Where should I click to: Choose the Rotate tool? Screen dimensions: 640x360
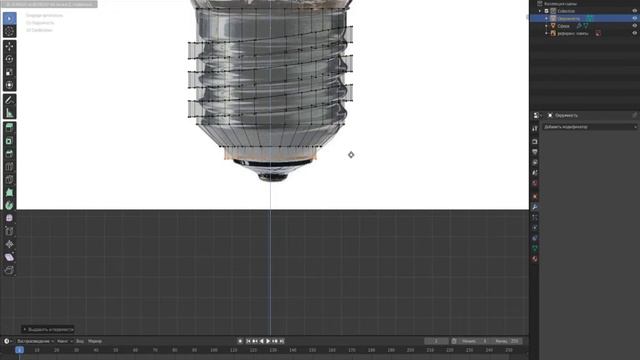point(9,59)
